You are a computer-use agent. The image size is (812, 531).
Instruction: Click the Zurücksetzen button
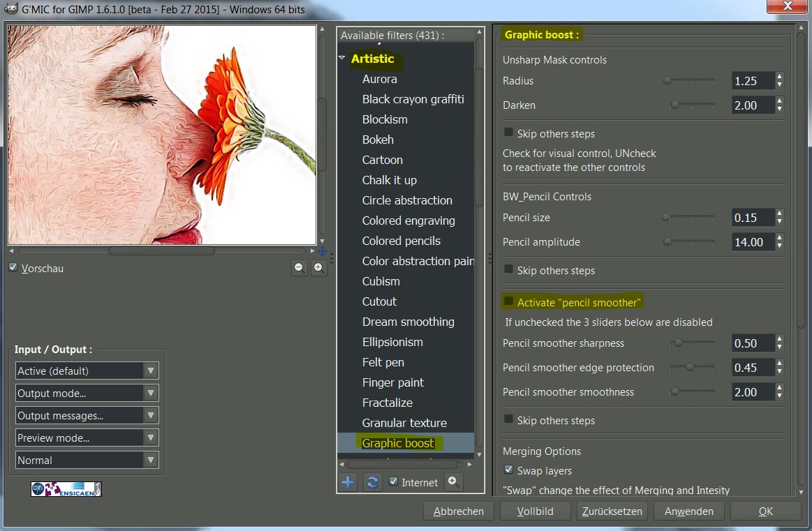coord(612,511)
